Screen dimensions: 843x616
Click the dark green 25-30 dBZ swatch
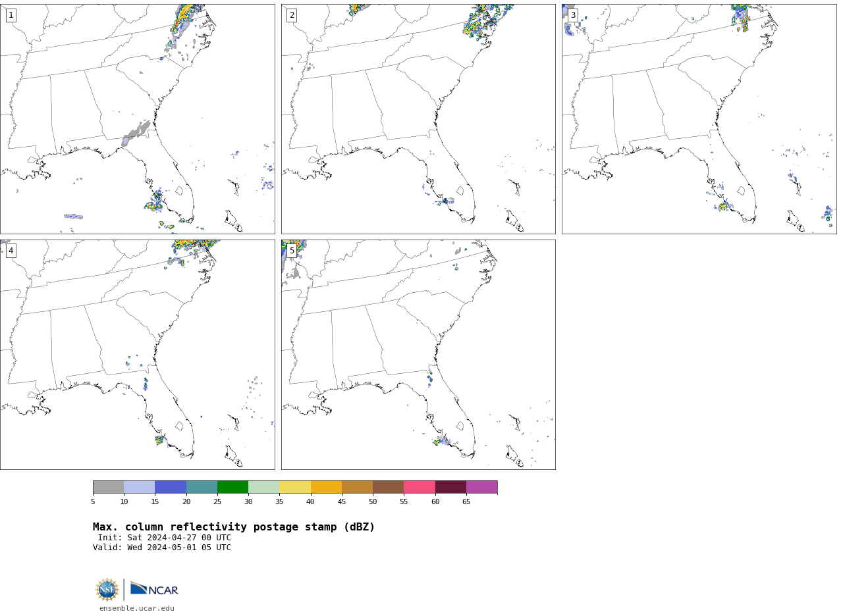click(232, 487)
